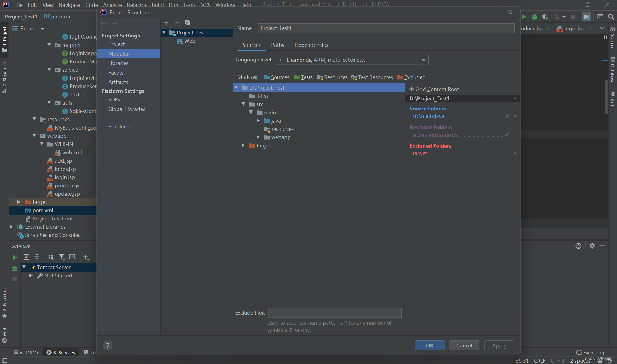Viewport: 617px width, 364px height.
Task: Expand the target folder in content tree
Action: pos(243,145)
